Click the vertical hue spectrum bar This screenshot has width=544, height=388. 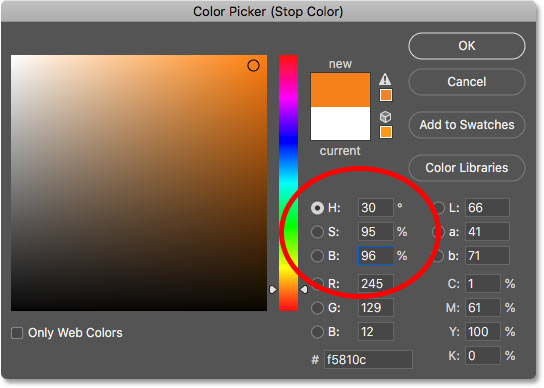tap(289, 183)
